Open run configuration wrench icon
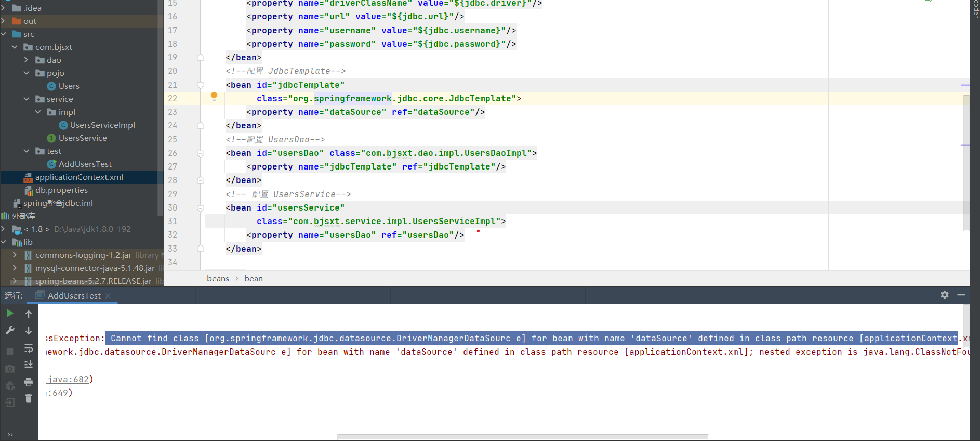The image size is (980, 441). tap(10, 330)
